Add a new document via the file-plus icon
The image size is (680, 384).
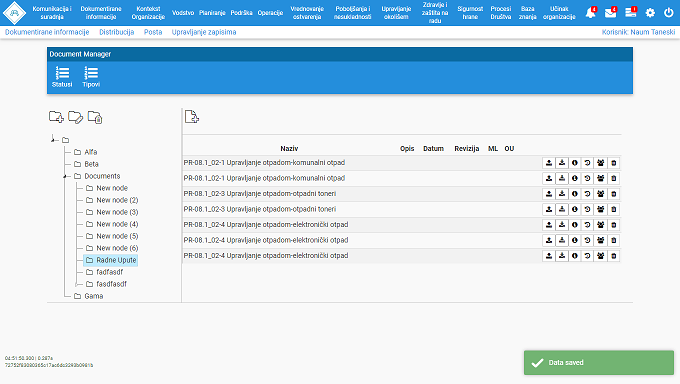[x=192, y=116]
